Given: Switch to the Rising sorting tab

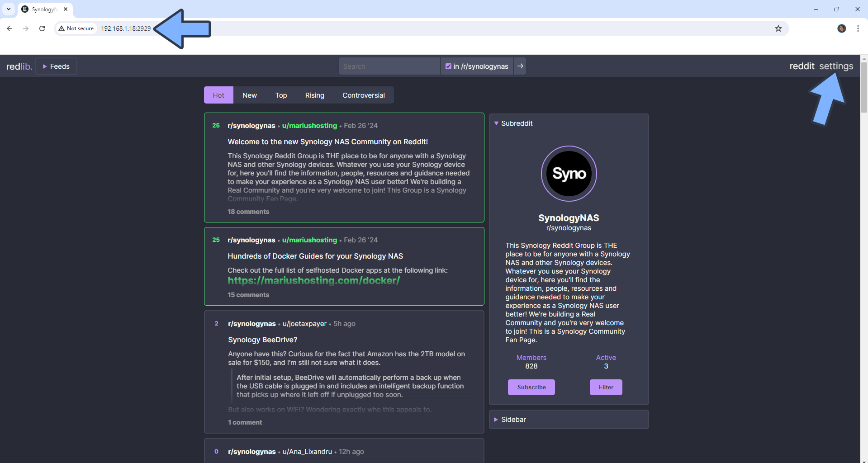Looking at the screenshot, I should pos(314,95).
